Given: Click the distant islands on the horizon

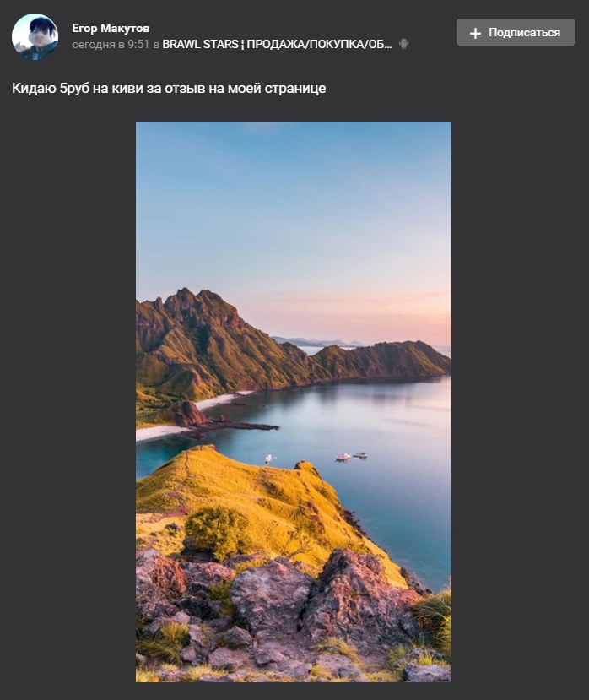Looking at the screenshot, I should 317,342.
